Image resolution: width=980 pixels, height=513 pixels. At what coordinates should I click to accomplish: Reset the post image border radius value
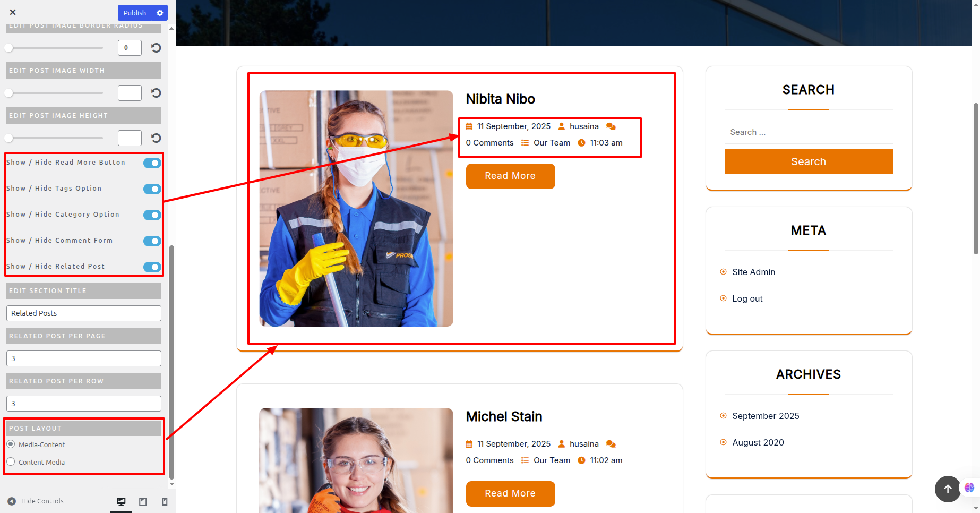pyautogui.click(x=156, y=48)
